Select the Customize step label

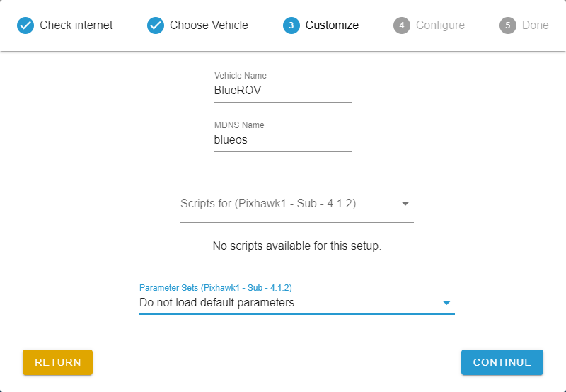[332, 25]
